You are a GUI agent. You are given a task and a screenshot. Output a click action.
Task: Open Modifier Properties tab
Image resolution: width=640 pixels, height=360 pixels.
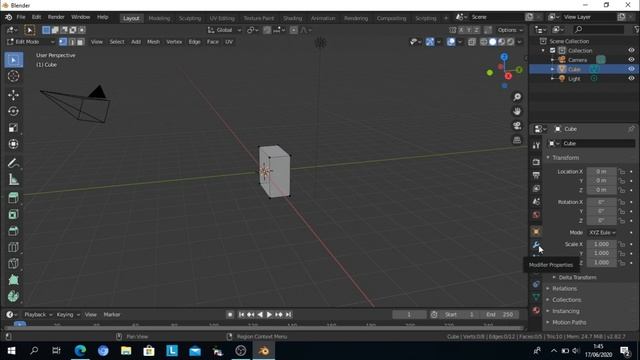click(536, 245)
